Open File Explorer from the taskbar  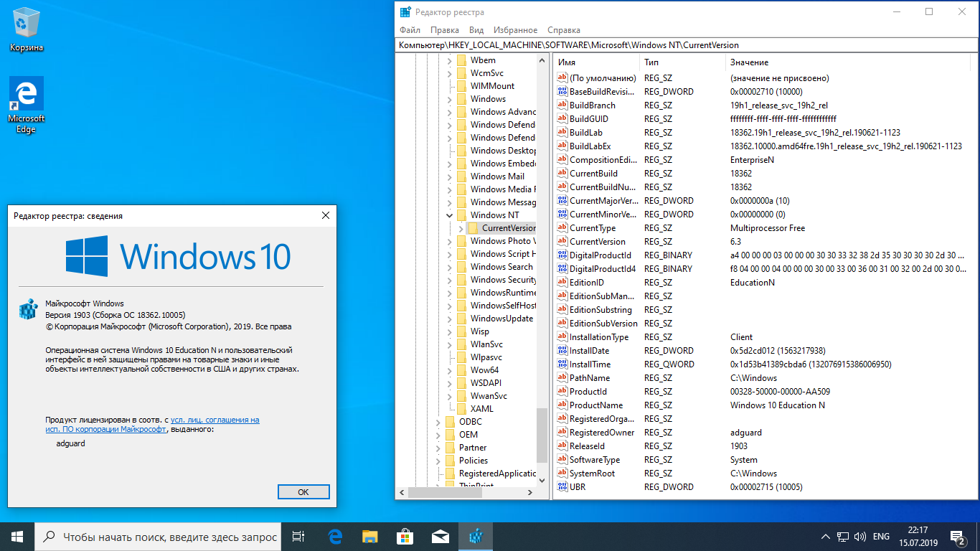tap(369, 537)
